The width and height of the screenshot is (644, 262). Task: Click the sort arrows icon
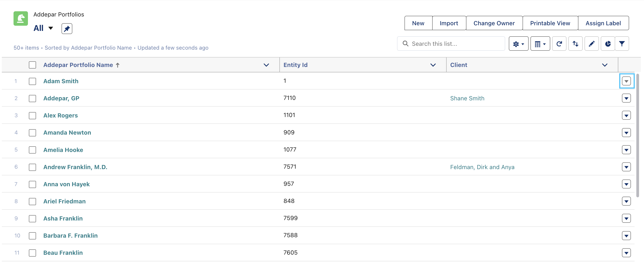575,44
